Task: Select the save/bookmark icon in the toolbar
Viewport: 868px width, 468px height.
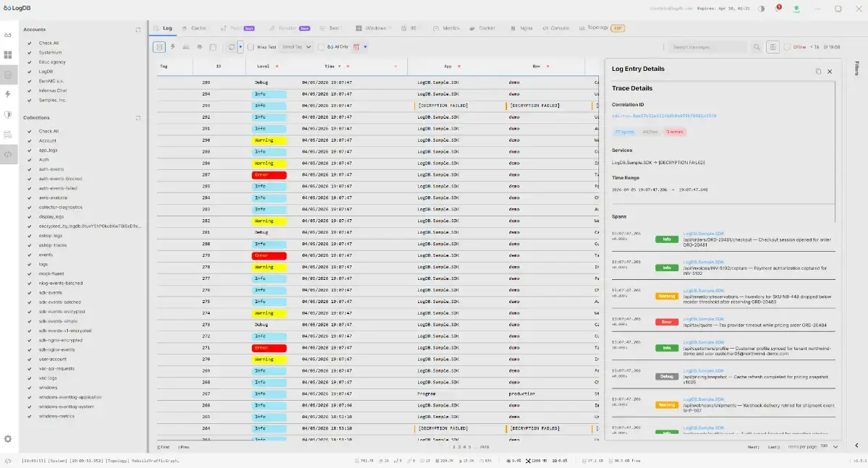Action: [213, 47]
